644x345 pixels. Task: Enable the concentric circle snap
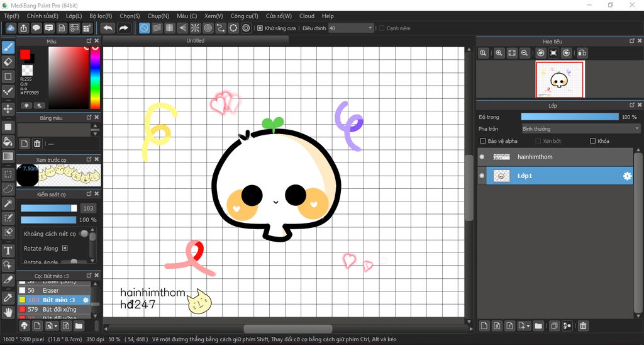pyautogui.click(x=208, y=28)
